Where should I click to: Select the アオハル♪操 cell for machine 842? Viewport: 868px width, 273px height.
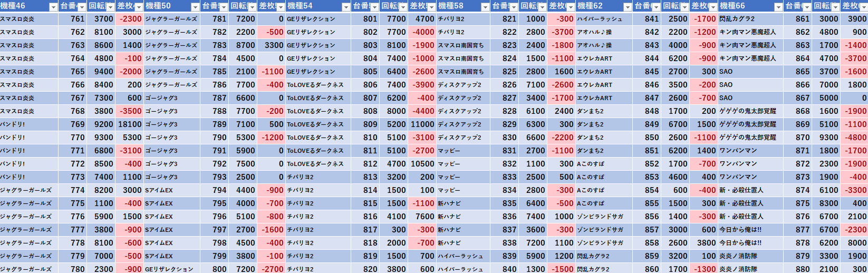pos(604,32)
